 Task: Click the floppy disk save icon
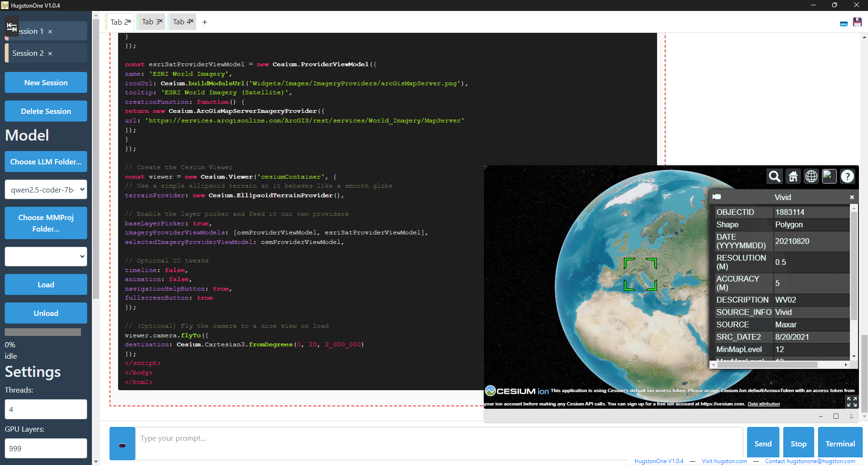coord(858,22)
